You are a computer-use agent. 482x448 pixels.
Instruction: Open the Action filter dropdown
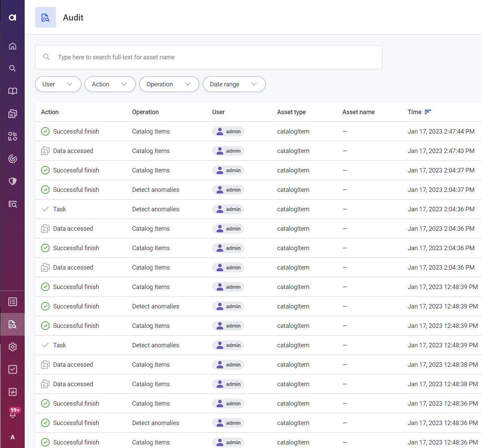tap(110, 84)
